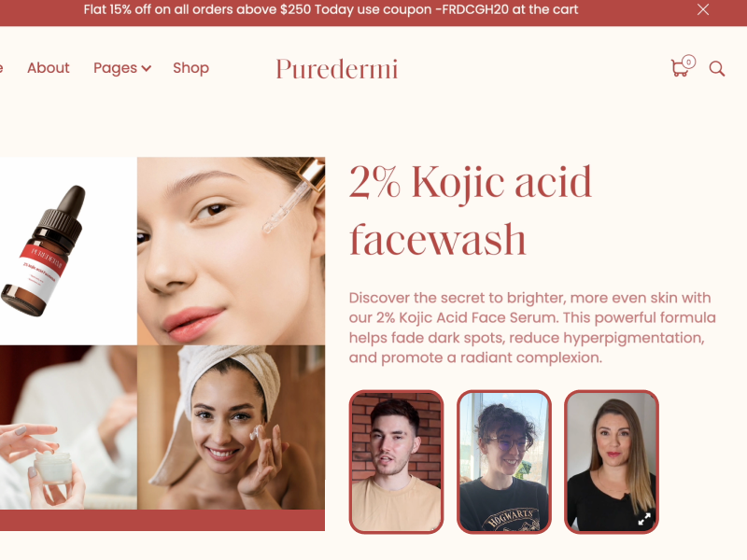
Task: Play the woman in black top video
Action: [x=612, y=461]
